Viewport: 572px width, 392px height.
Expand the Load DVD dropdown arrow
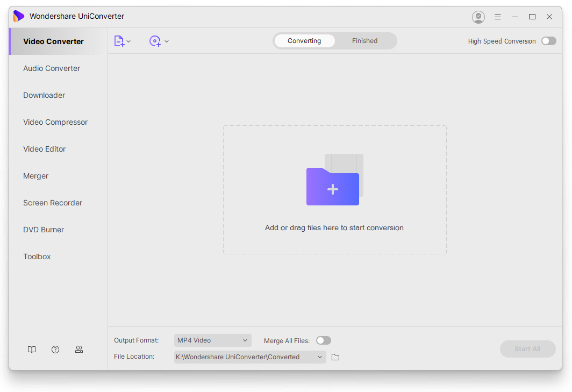pyautogui.click(x=167, y=41)
